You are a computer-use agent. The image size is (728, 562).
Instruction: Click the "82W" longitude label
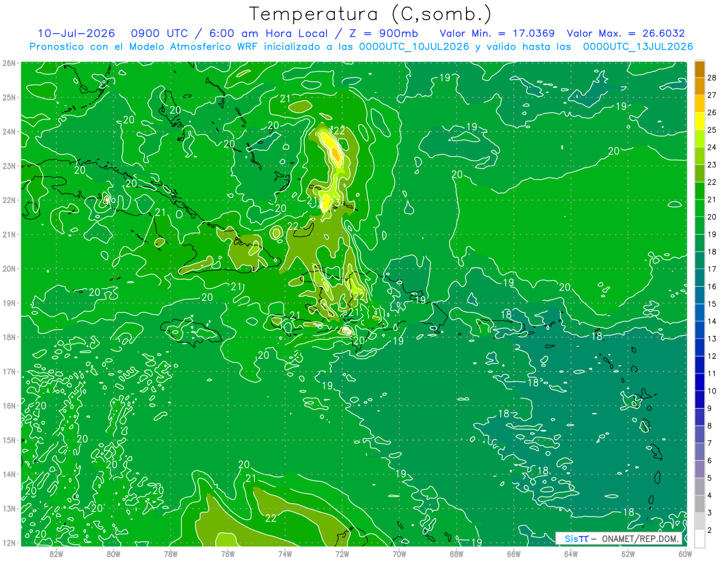point(56,554)
